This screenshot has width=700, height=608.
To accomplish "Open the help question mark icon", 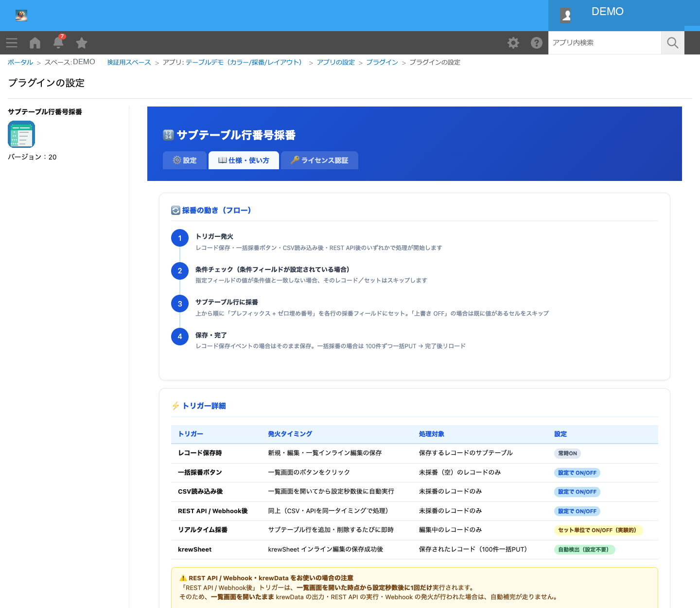I will tap(537, 43).
